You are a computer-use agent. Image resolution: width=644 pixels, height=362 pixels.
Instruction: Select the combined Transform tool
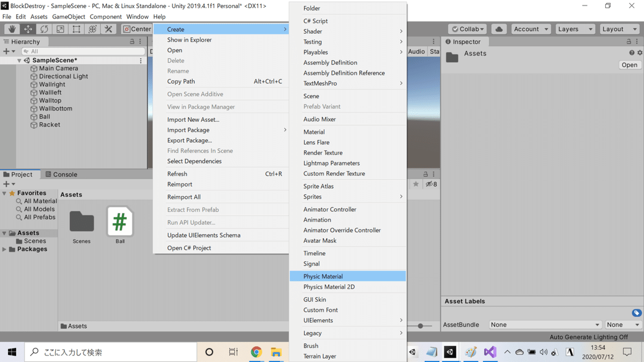pos(92,29)
